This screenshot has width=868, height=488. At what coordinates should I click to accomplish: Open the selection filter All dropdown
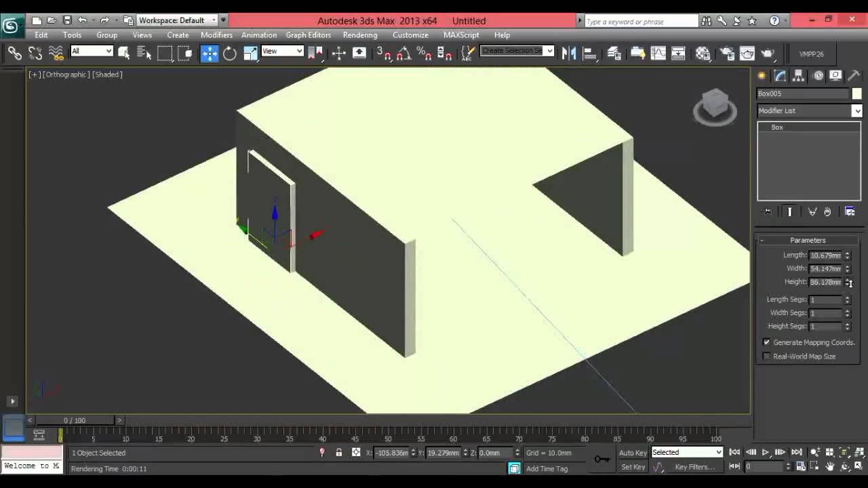[x=91, y=51]
